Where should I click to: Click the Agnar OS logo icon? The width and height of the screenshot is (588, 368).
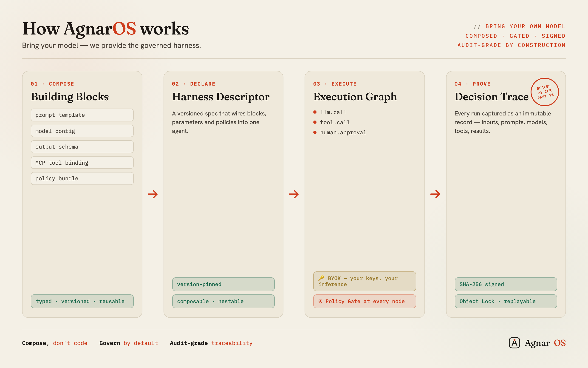[514, 343]
